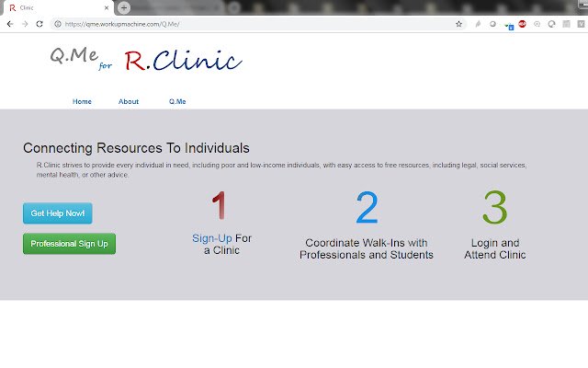Click the Q.Me for R.Clinic logo
This screenshot has height=368, width=588.
coord(146,60)
